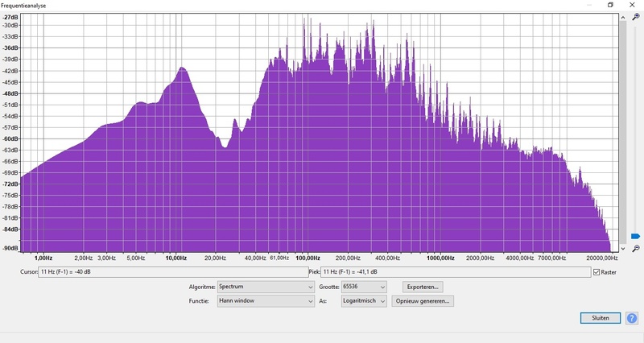Viewport: 644px width, 343px height.
Task: Click the -27dB axis label
Action: click(x=10, y=17)
